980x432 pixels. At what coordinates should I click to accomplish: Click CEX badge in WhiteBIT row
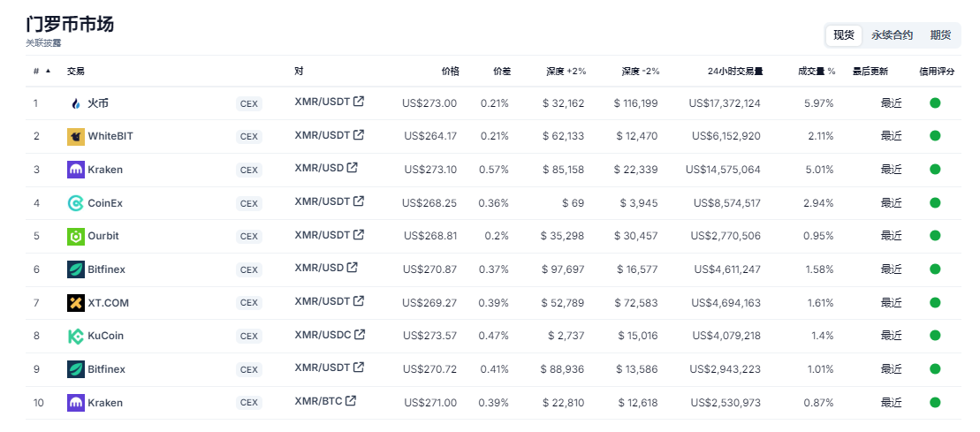[248, 137]
